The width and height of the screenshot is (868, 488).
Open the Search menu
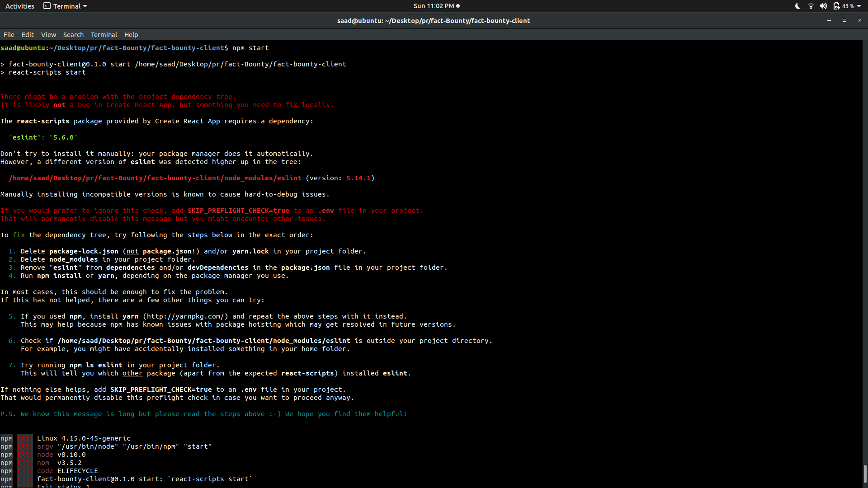73,34
